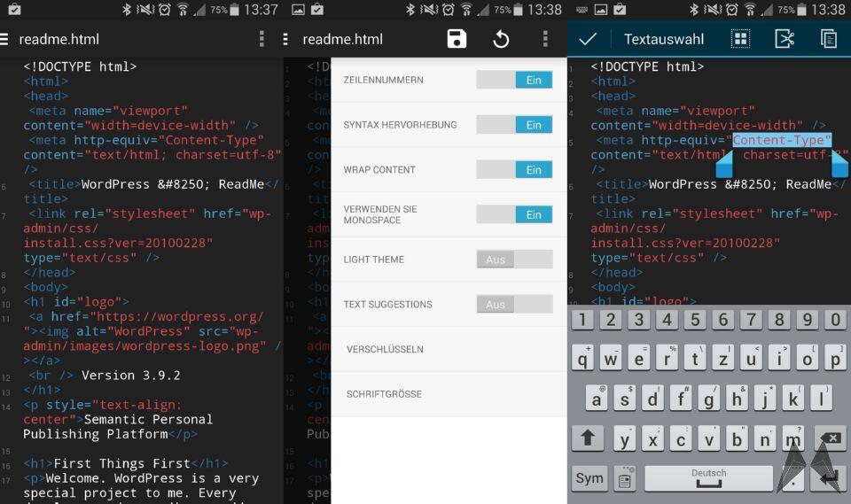Tap the backspace key on keyboard
Screen dimensions: 851x504
pos(830,438)
